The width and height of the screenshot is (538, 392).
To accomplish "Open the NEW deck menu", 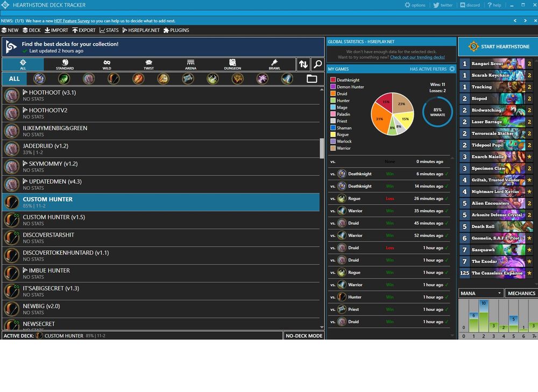I will tap(10, 30).
